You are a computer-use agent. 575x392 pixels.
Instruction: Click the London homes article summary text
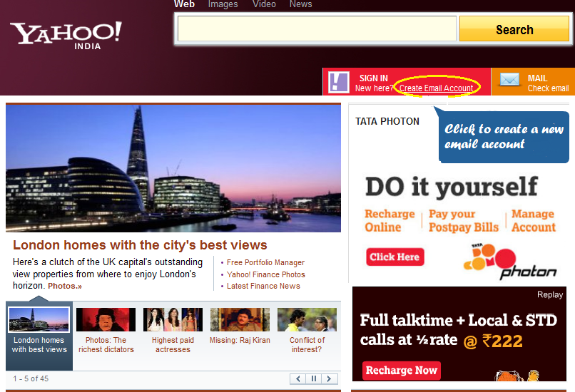pyautogui.click(x=108, y=274)
